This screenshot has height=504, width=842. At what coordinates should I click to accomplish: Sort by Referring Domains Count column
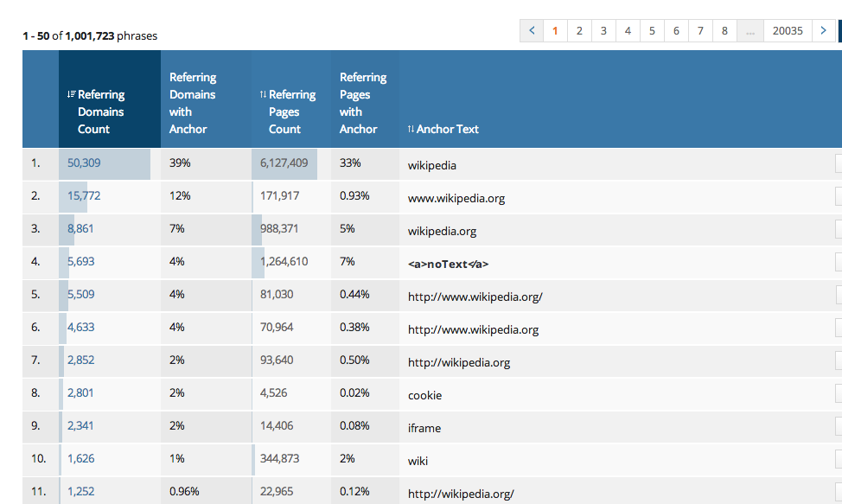[x=110, y=99]
